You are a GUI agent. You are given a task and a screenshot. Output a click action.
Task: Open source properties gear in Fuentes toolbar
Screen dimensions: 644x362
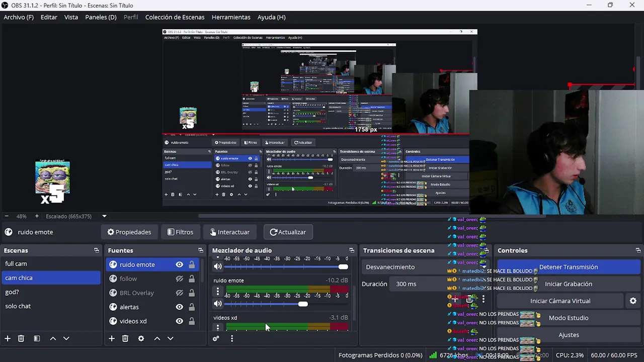click(x=141, y=338)
